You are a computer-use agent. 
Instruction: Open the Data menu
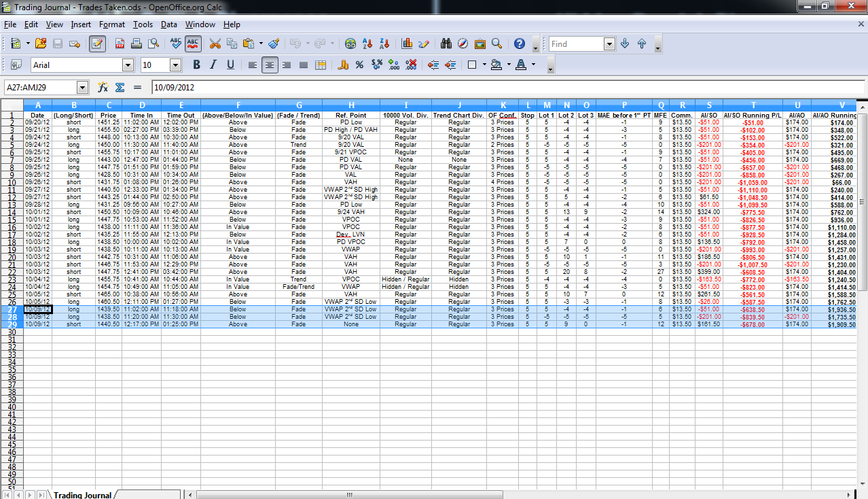(x=169, y=24)
